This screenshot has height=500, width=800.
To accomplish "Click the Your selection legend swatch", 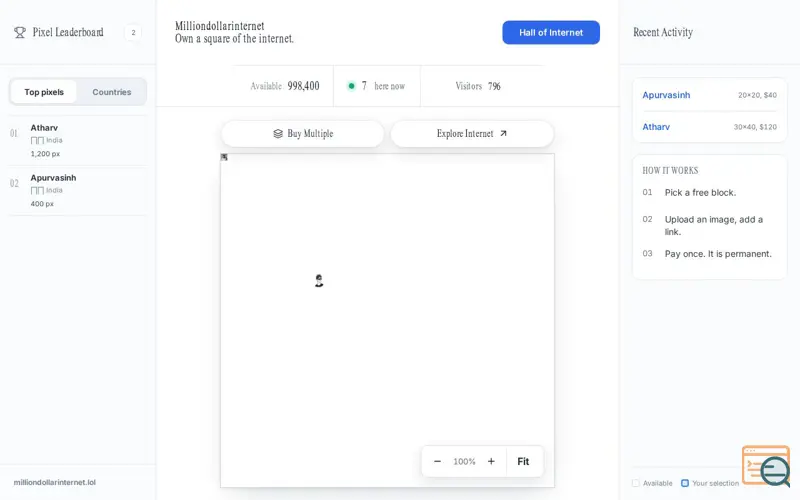I will (685, 483).
